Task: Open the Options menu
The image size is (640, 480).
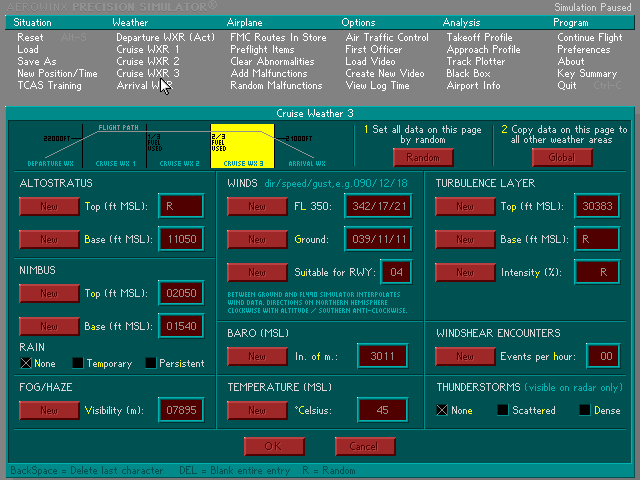Action: 358,22
